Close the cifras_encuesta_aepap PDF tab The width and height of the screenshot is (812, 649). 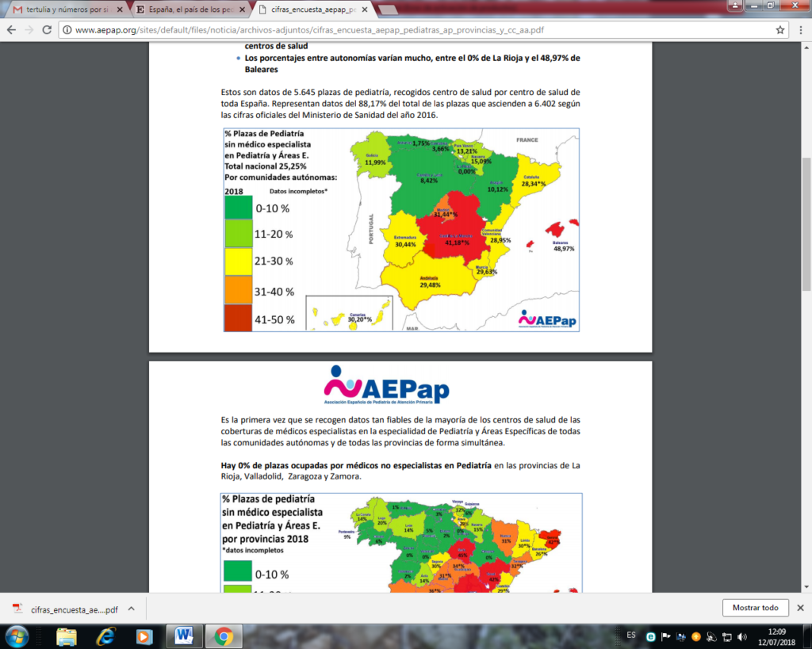[x=365, y=10]
